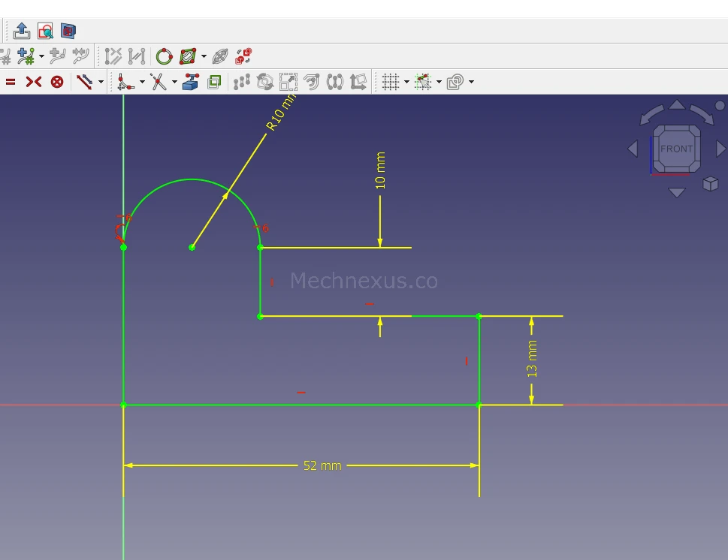Select the Trim Edge tool

point(158,82)
